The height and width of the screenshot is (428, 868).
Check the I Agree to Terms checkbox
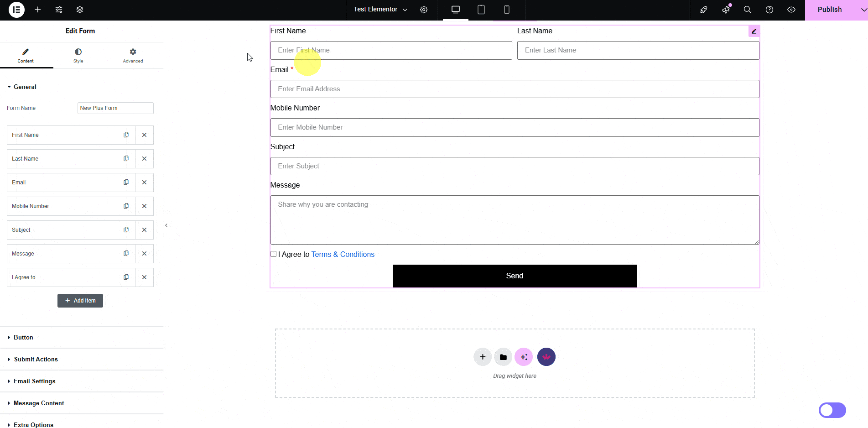coord(274,254)
